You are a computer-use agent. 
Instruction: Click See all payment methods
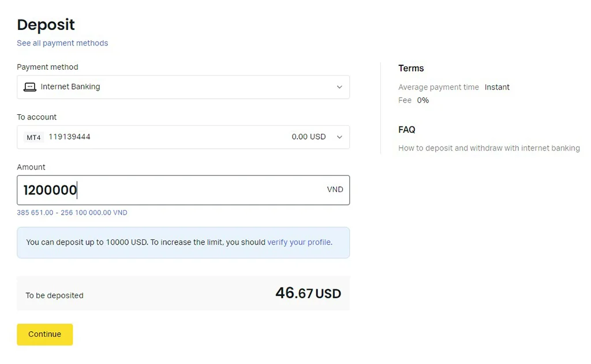pyautogui.click(x=62, y=43)
